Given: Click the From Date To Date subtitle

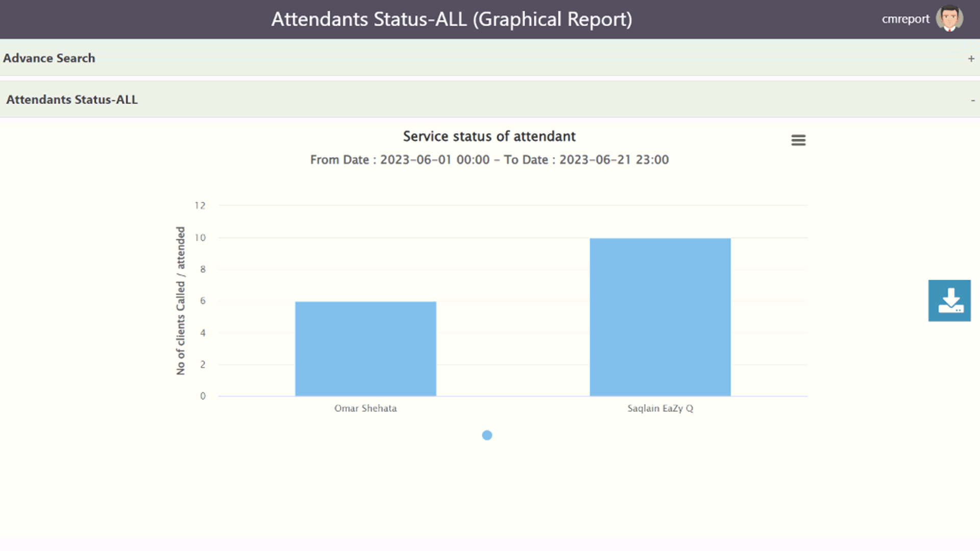Looking at the screenshot, I should 489,160.
